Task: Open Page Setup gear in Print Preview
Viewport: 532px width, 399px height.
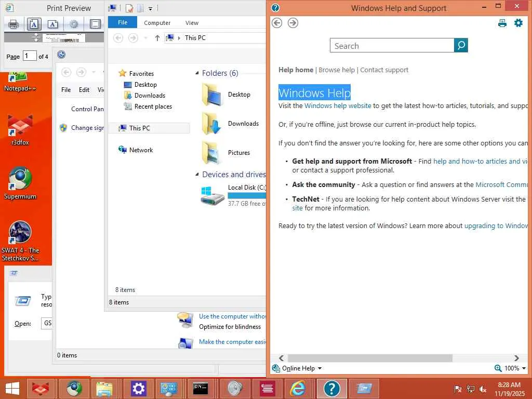Action: coord(74,24)
